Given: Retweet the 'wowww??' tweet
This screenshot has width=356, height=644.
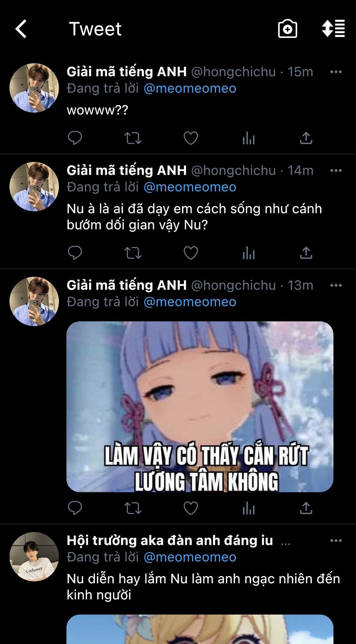Looking at the screenshot, I should tap(133, 138).
